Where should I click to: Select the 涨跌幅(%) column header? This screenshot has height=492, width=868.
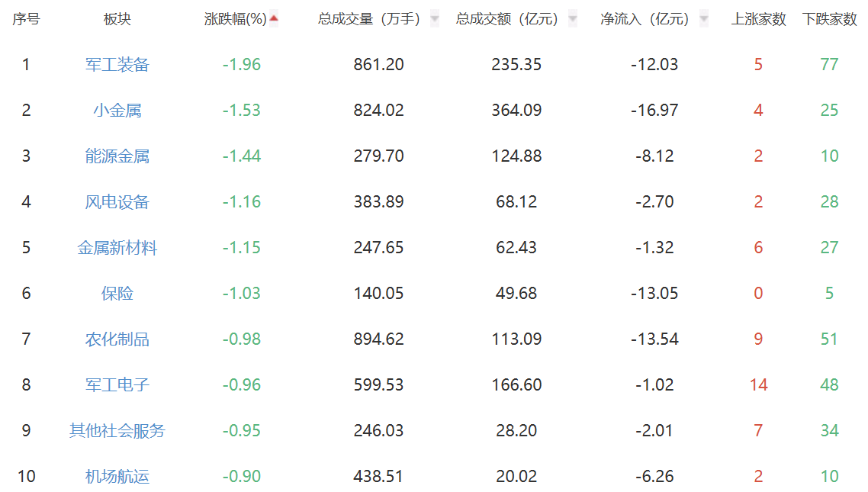pyautogui.click(x=235, y=19)
